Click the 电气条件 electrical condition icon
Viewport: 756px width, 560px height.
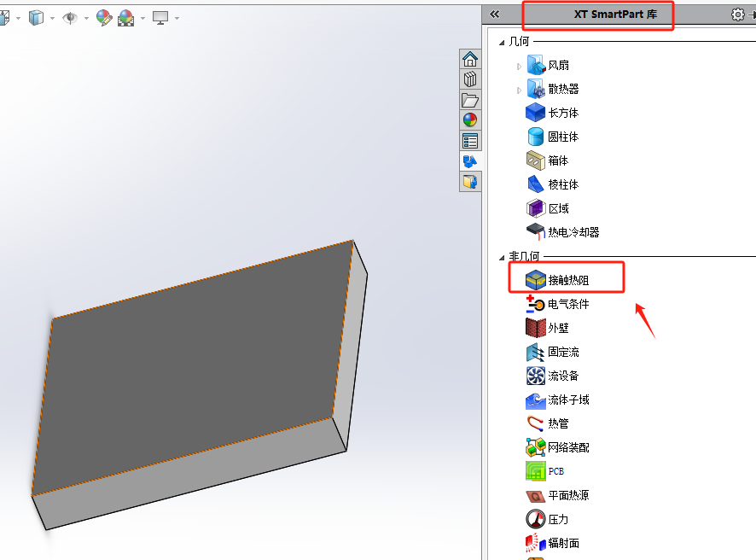pyautogui.click(x=536, y=304)
